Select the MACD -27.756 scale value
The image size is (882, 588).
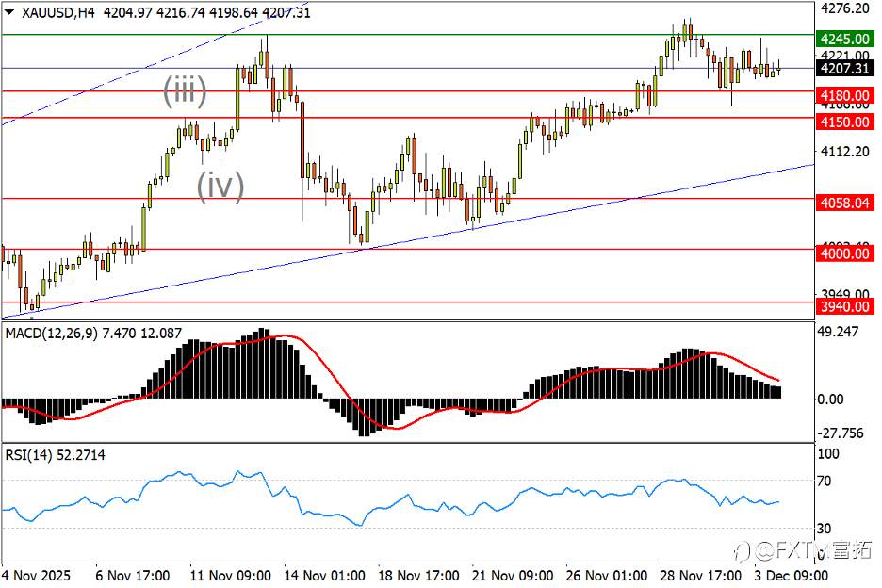click(840, 433)
